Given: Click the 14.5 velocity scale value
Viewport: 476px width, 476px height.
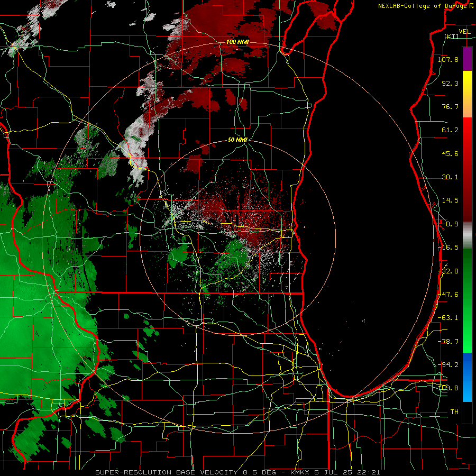Looking at the screenshot, I should click(450, 200).
